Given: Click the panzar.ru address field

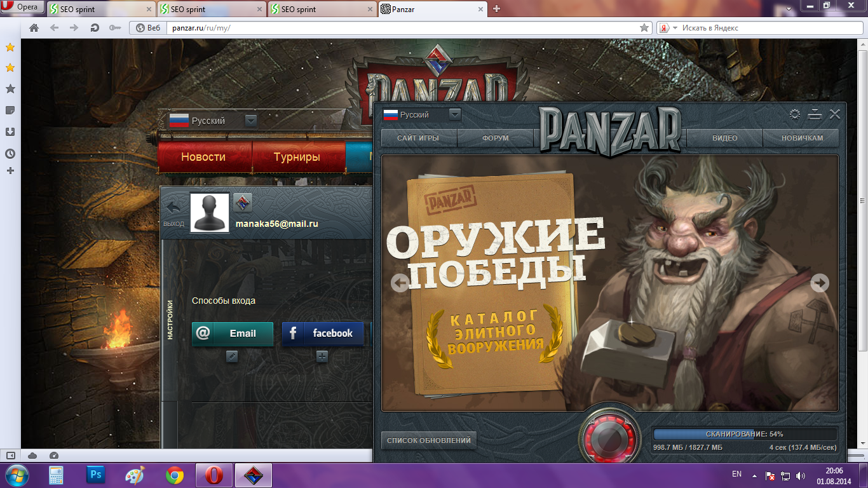Looking at the screenshot, I should (403, 28).
